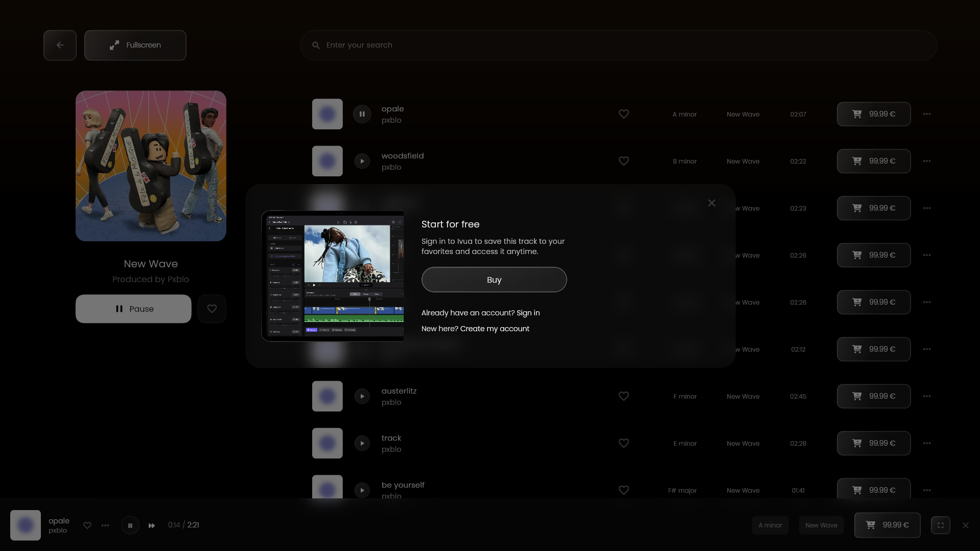Screen dimensions: 980x551
Task: Expand the player to fullscreen view
Action: tap(941, 525)
